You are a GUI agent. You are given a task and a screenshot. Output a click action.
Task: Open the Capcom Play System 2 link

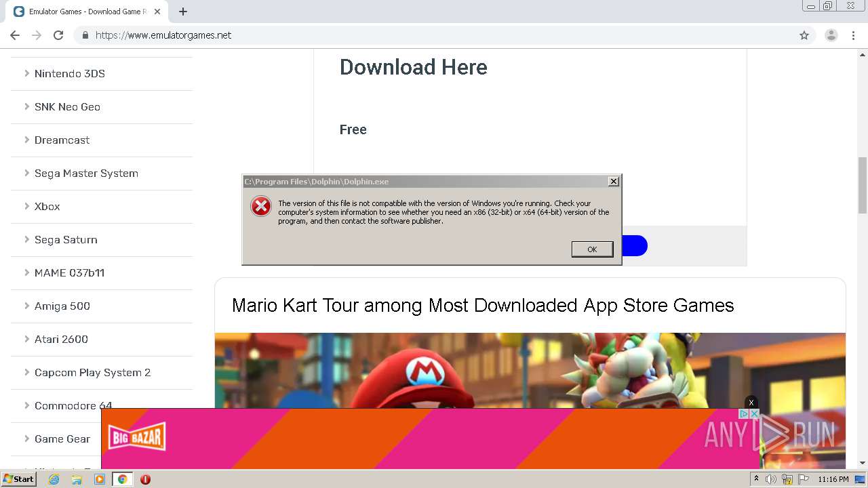coord(92,373)
